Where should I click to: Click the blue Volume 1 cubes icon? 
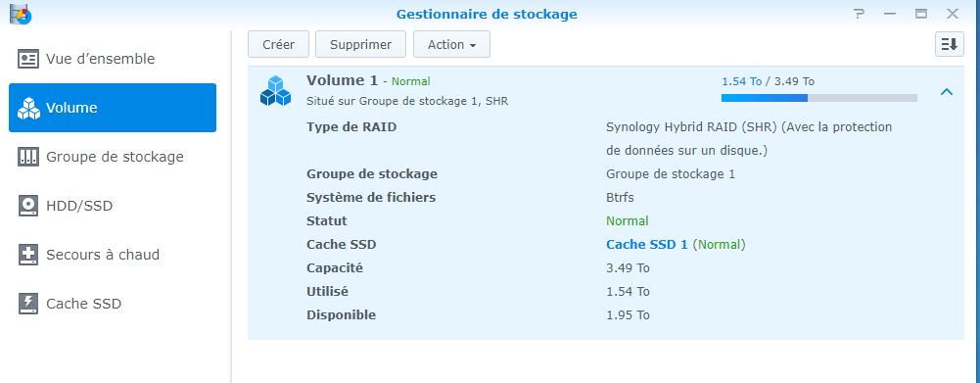click(x=276, y=91)
